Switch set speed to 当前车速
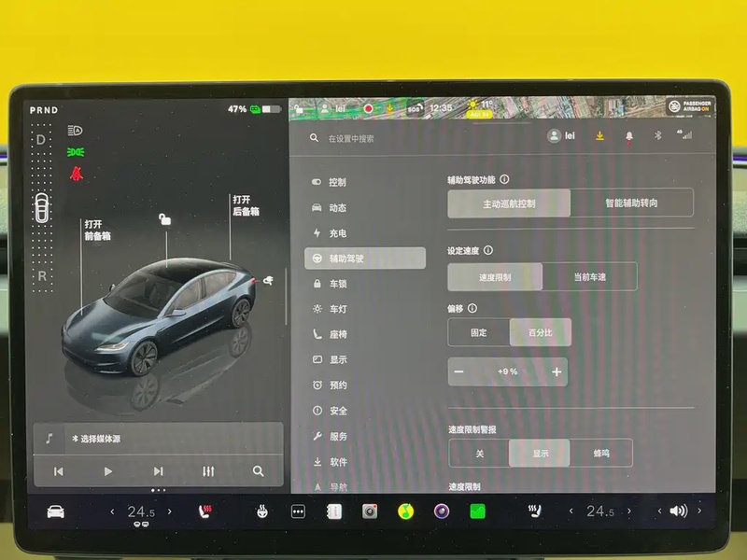This screenshot has width=747, height=560. click(x=589, y=276)
